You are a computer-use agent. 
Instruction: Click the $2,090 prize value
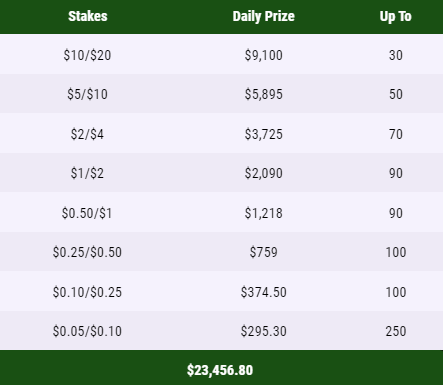263,173
